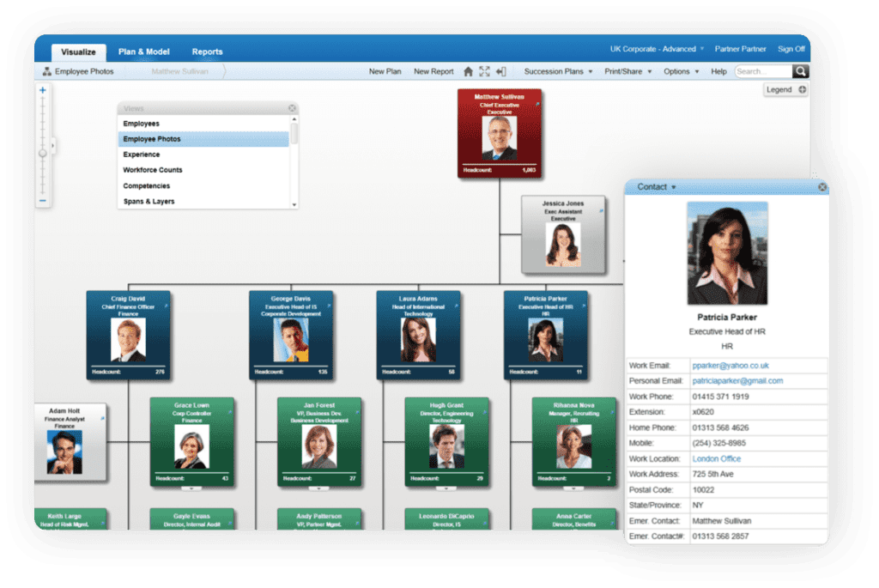Select Employee Photos in the Views list
Image resolution: width=879 pixels, height=588 pixels.
[203, 139]
